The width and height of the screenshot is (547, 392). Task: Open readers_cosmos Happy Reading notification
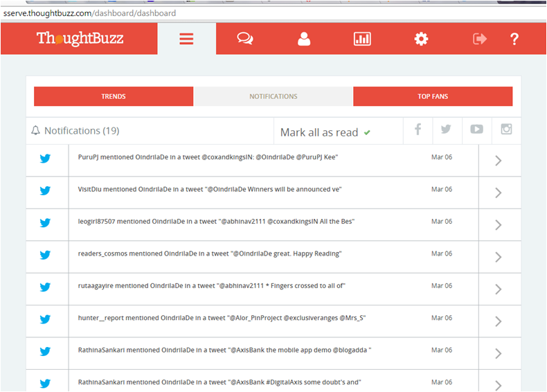click(x=210, y=253)
